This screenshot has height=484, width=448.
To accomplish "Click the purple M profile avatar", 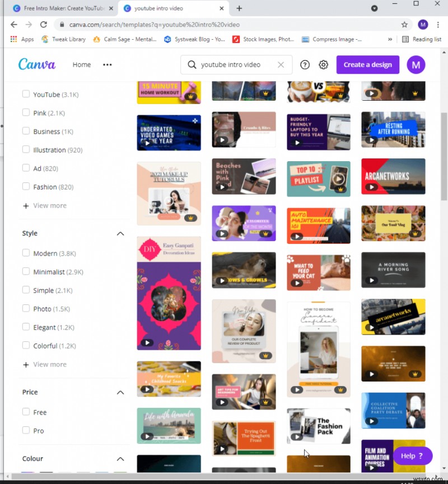I will click(416, 65).
